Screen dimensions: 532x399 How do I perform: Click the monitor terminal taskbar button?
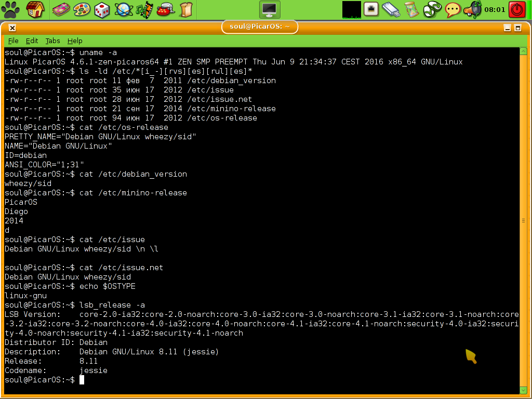tap(270, 9)
